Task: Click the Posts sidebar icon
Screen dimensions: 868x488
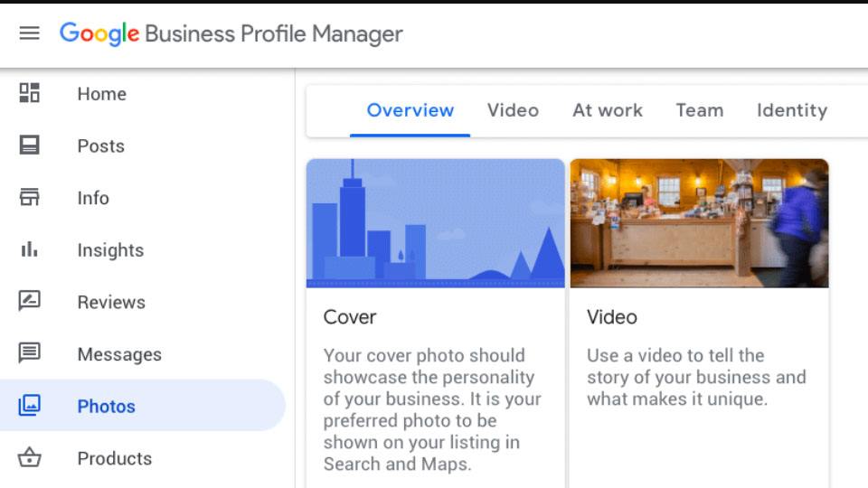Action: [x=29, y=145]
